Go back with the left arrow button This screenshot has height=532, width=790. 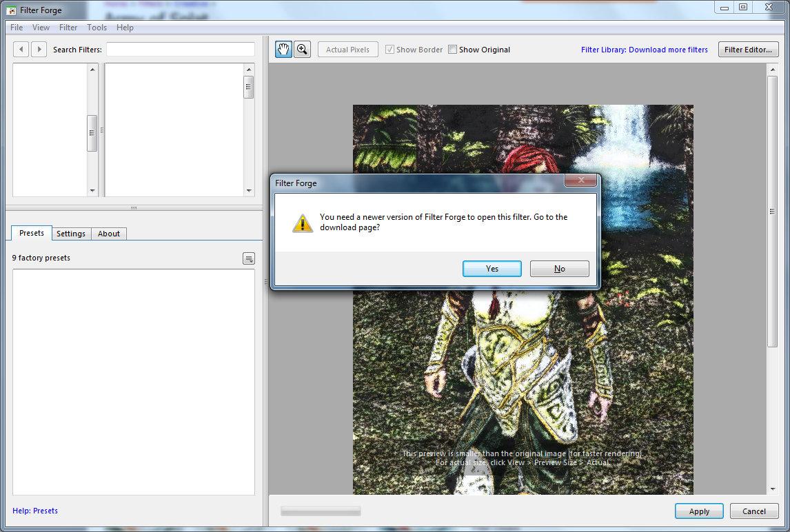pos(21,50)
